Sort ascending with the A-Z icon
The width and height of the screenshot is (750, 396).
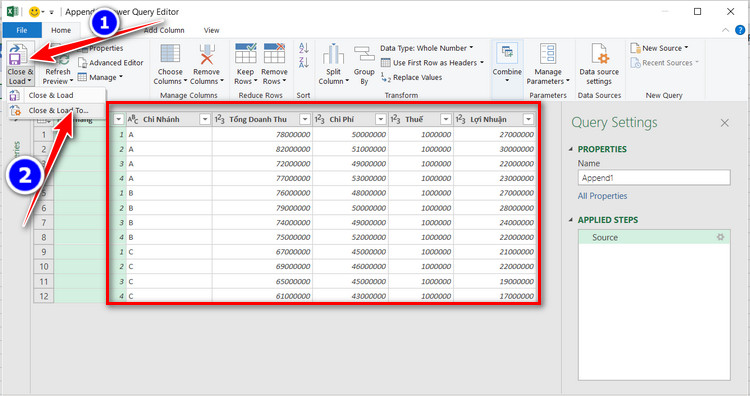(x=304, y=48)
